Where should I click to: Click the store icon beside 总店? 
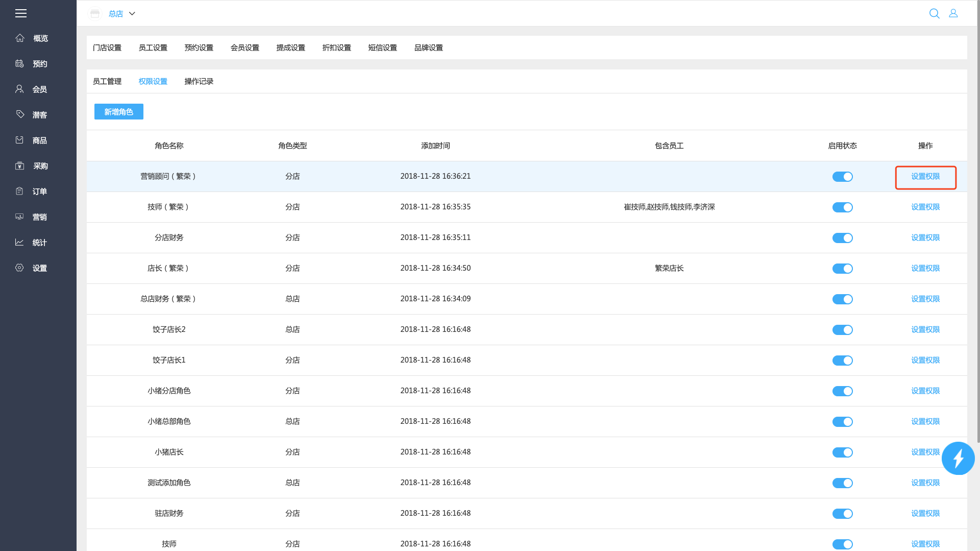tap(95, 14)
